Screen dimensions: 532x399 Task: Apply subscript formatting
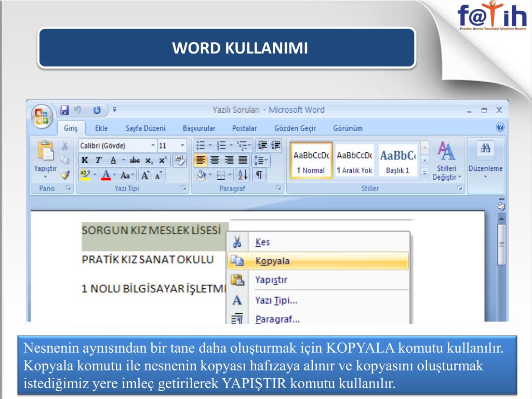pyautogui.click(x=149, y=161)
